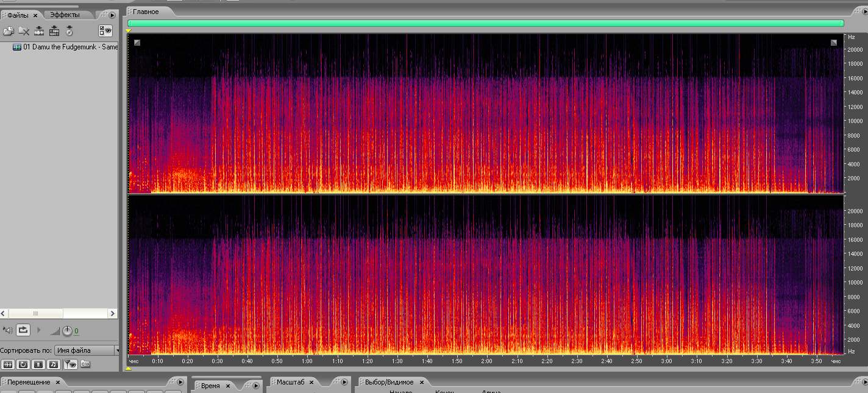868x393 pixels.
Task: Click the 3:00 mark on the timeline ruler
Action: [x=667, y=361]
